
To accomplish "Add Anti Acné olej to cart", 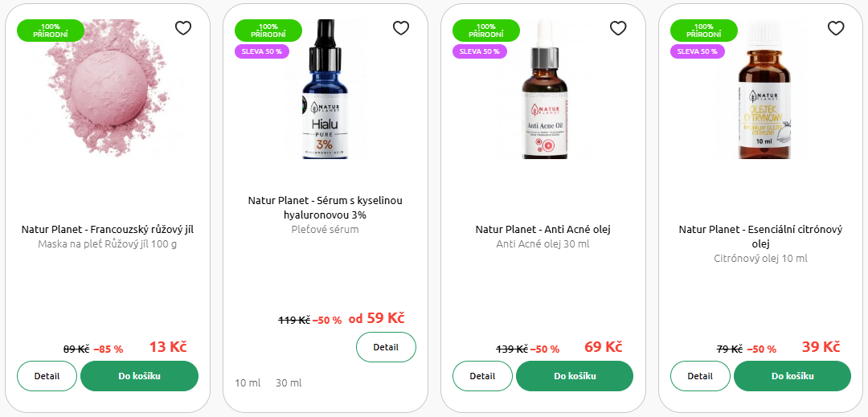I will pyautogui.click(x=575, y=376).
